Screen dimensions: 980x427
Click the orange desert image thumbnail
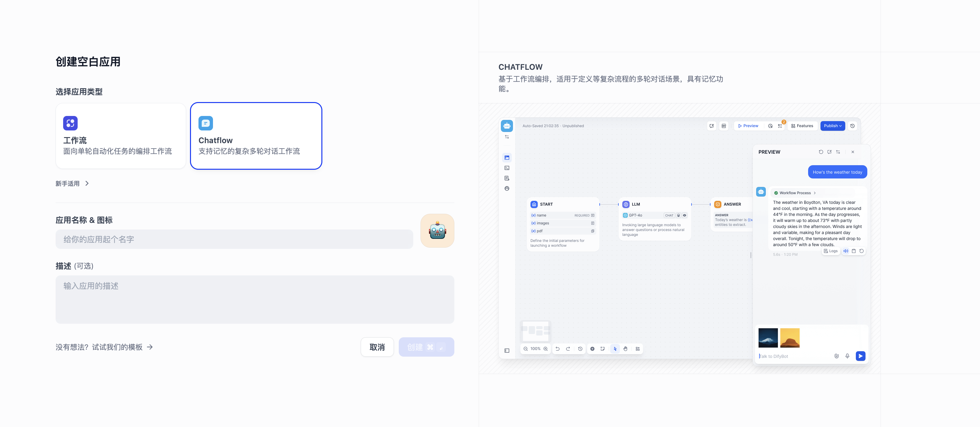pos(790,338)
